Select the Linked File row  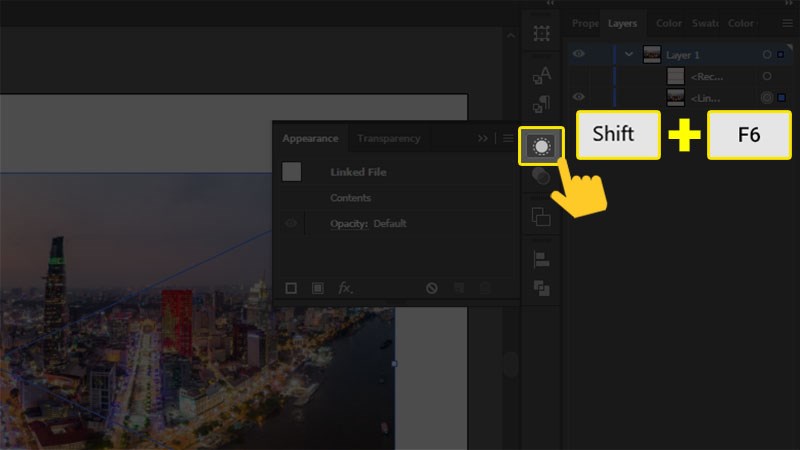[396, 172]
